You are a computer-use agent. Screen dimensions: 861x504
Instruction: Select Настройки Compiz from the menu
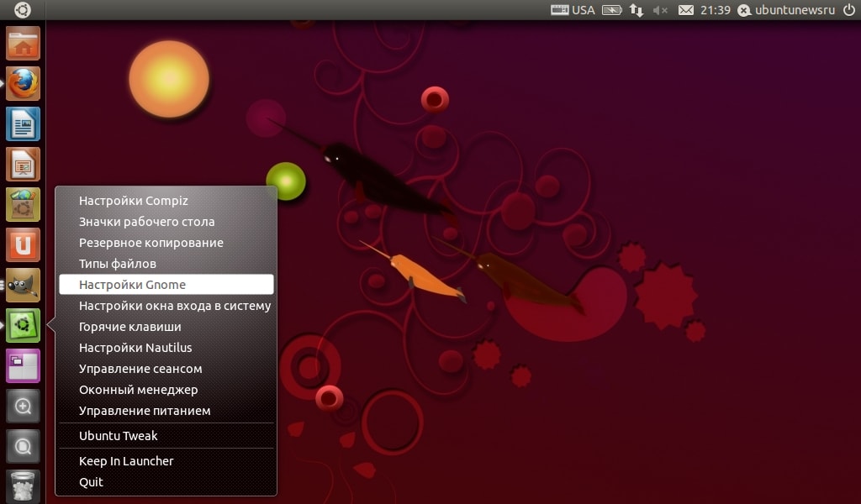[166, 201]
